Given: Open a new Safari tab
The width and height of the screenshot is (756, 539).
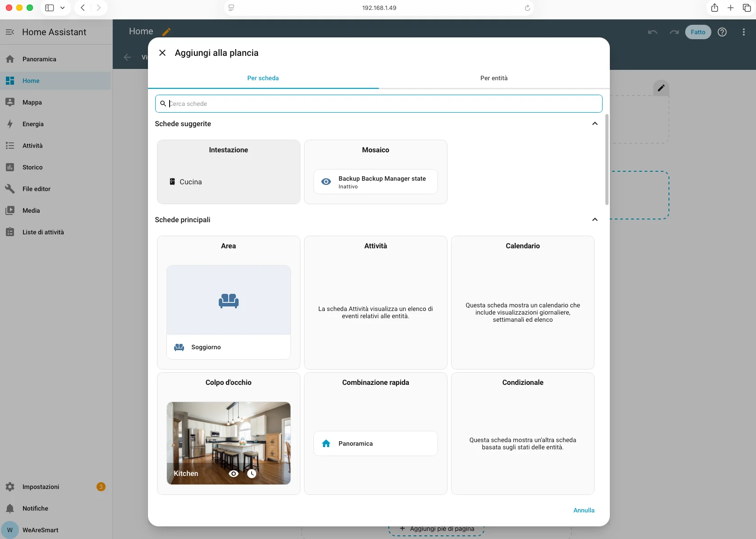Looking at the screenshot, I should pos(731,8).
